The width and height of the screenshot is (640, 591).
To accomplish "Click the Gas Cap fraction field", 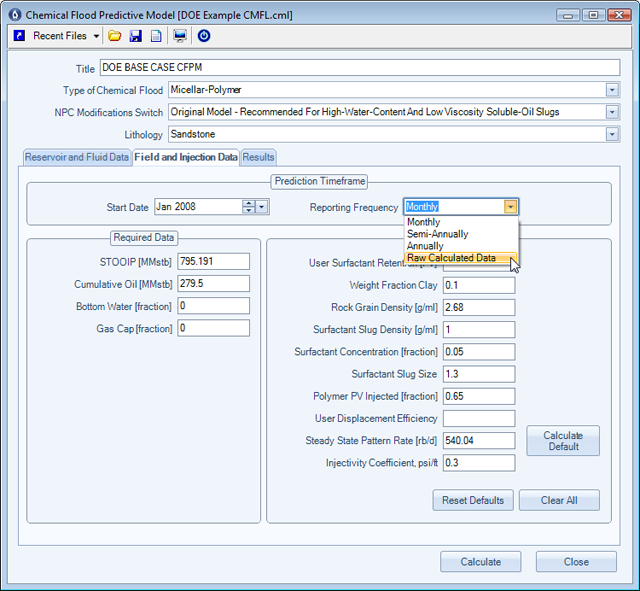I will [213, 328].
